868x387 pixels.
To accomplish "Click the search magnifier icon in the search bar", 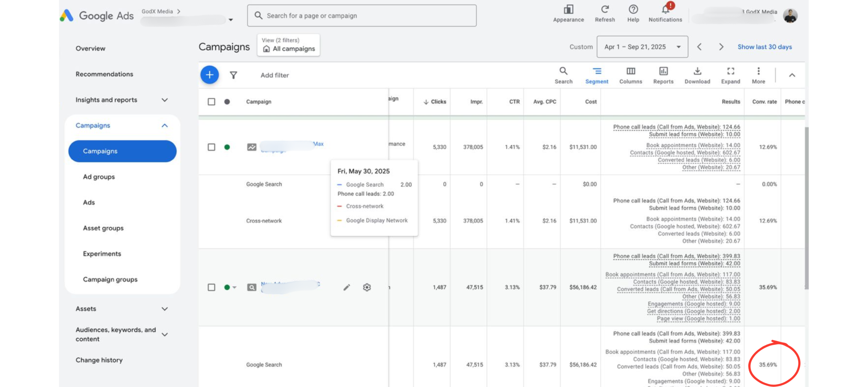I will [258, 15].
